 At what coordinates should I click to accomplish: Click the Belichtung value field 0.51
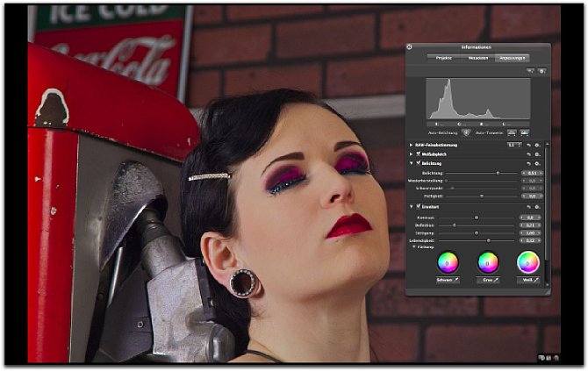click(532, 173)
